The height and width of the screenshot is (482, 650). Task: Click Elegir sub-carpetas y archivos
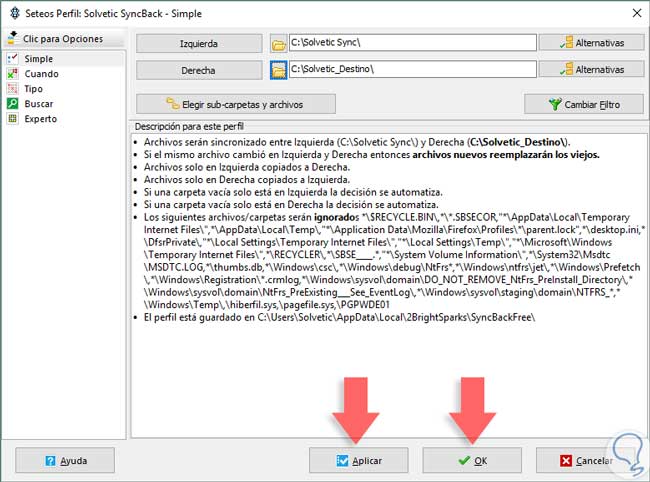(236, 104)
